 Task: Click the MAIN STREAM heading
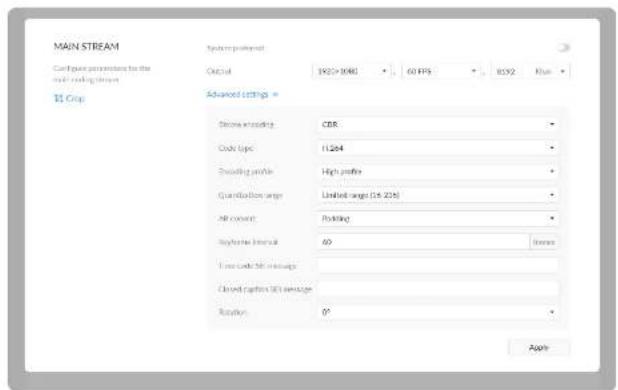(x=86, y=46)
